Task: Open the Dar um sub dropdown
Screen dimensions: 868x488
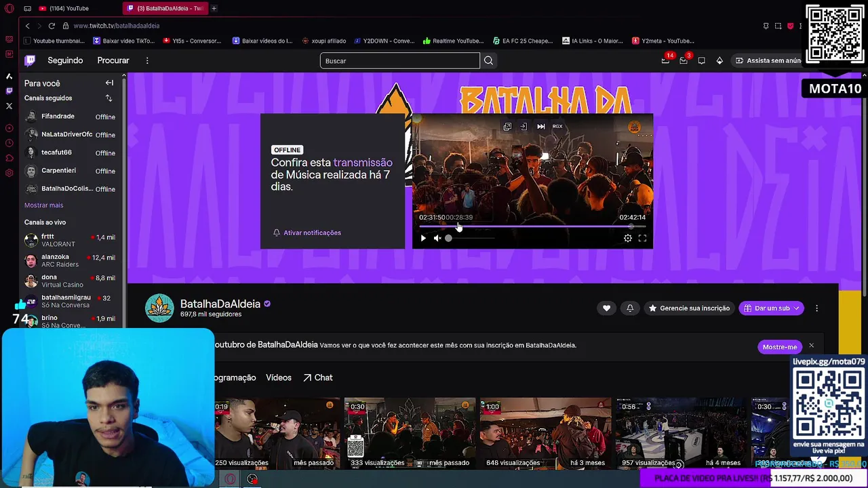Action: pos(772,308)
